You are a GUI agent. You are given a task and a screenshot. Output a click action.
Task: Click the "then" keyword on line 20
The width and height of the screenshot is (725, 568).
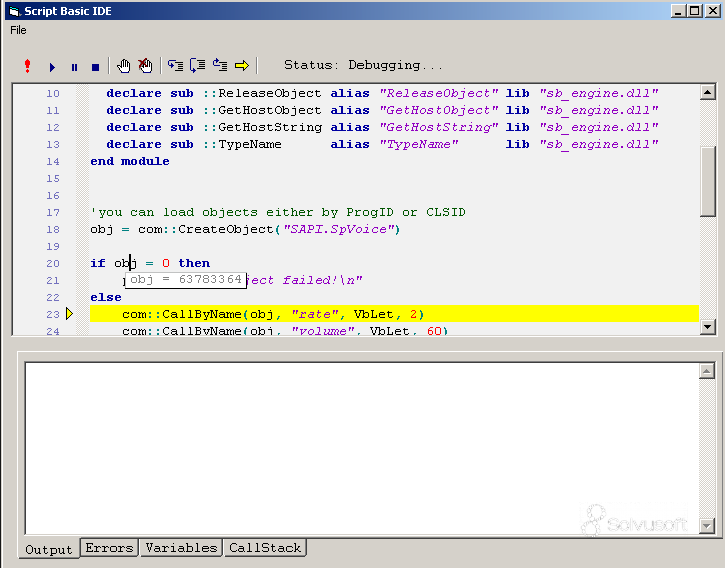click(194, 263)
